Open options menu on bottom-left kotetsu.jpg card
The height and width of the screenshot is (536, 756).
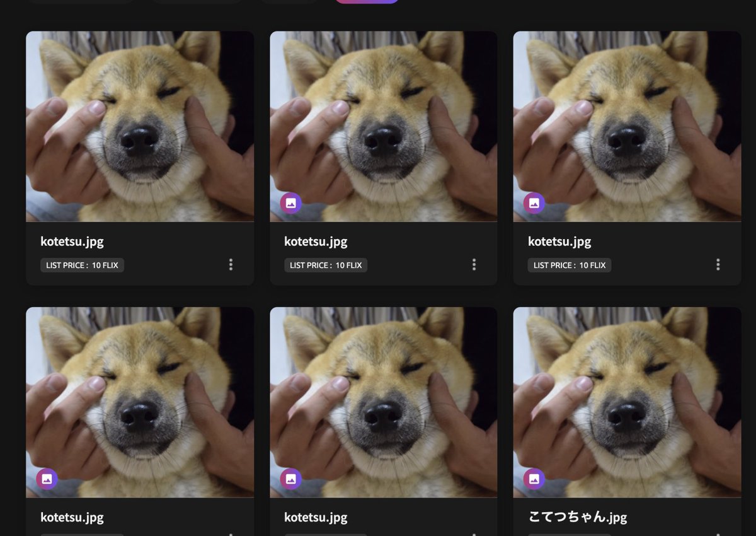coord(230,533)
